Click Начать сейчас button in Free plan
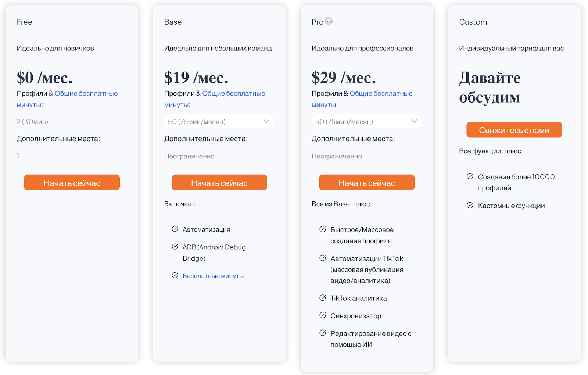 72,183
